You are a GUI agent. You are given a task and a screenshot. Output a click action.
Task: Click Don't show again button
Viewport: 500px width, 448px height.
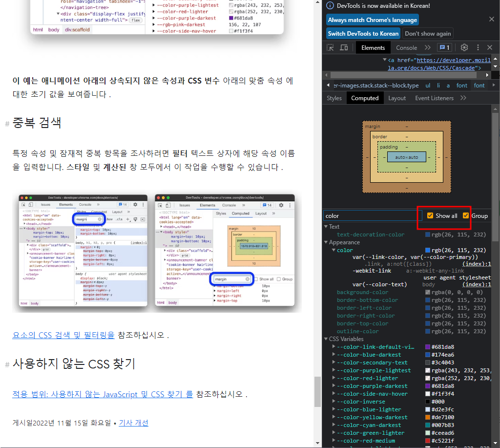[x=428, y=34]
